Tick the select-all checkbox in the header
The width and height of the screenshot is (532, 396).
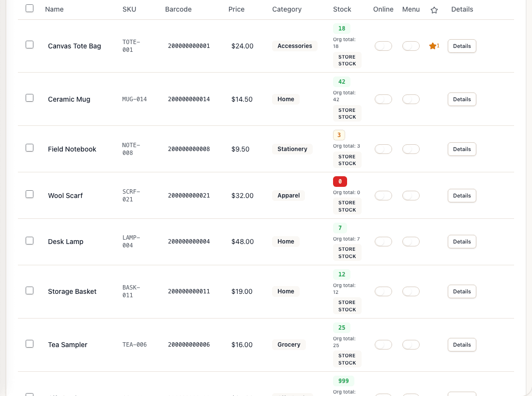coord(30,8)
